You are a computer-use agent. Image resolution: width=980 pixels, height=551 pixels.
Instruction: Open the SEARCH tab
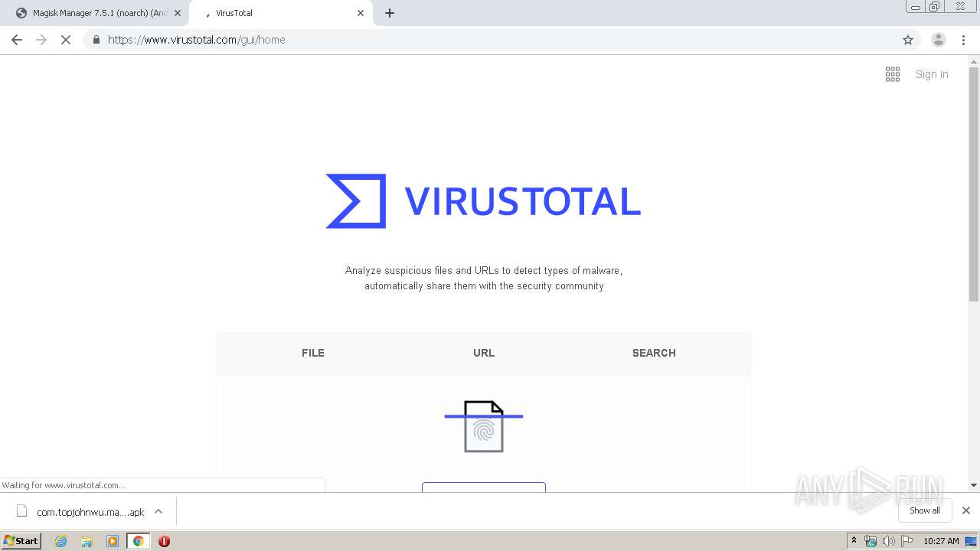(x=654, y=353)
